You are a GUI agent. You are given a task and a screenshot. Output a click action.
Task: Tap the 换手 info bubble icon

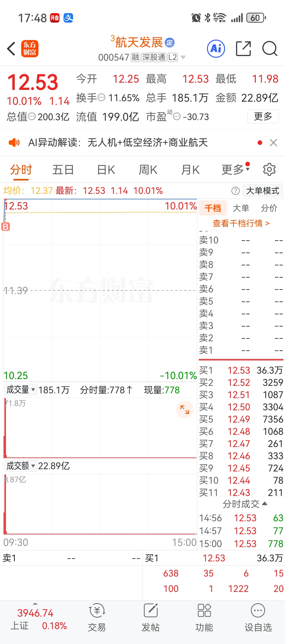point(101,97)
